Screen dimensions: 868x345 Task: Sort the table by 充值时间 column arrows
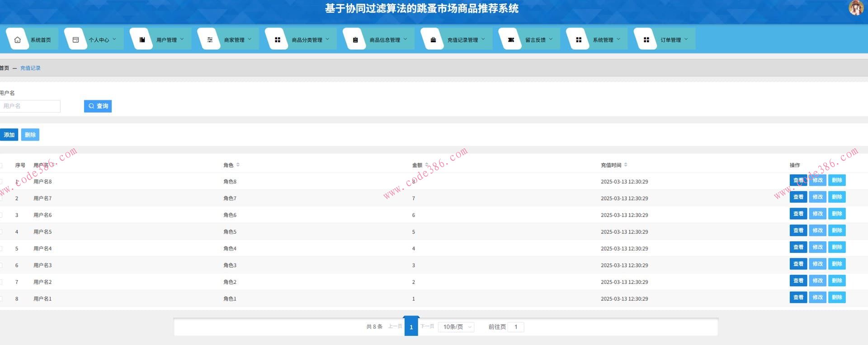click(x=626, y=165)
